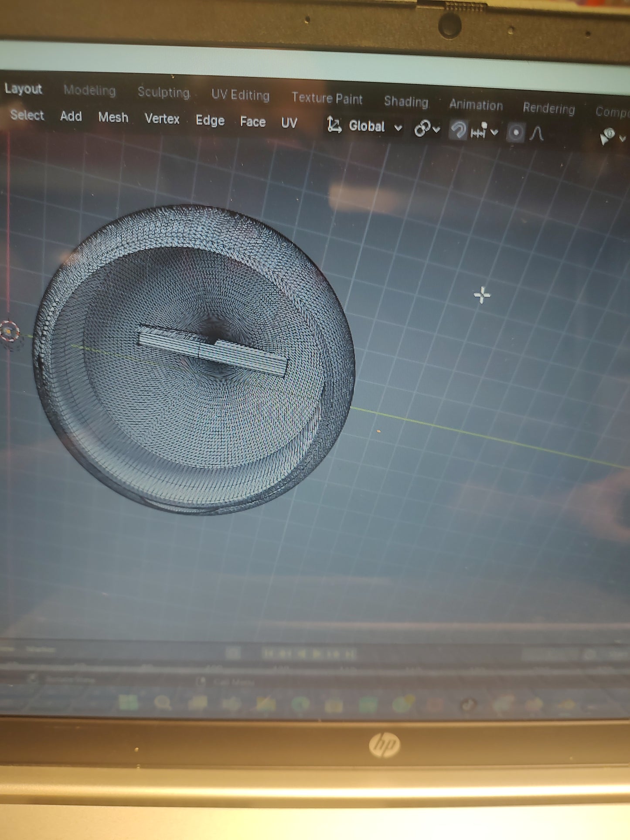Open the Edge menu
Viewport: 630px width, 840px height.
210,120
